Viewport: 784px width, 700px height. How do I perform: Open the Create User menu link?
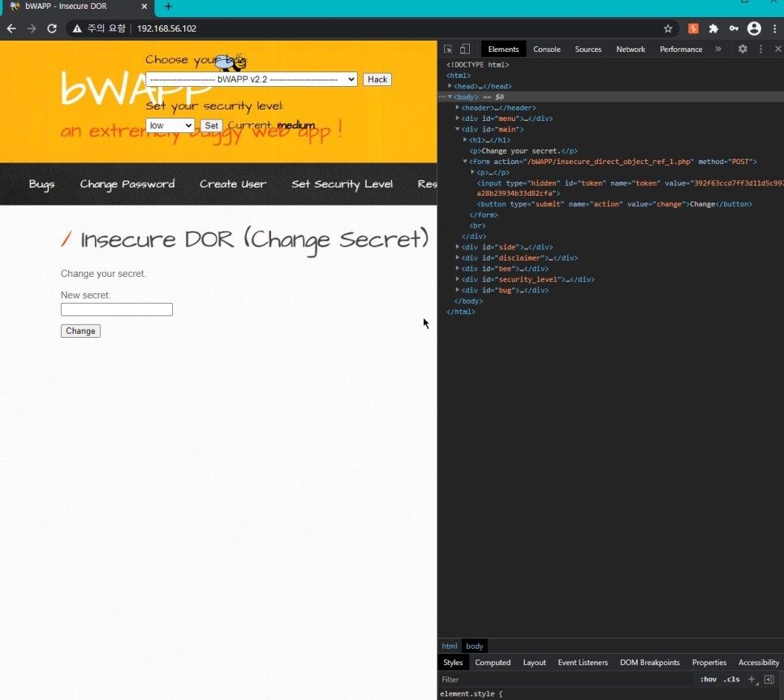coord(233,184)
